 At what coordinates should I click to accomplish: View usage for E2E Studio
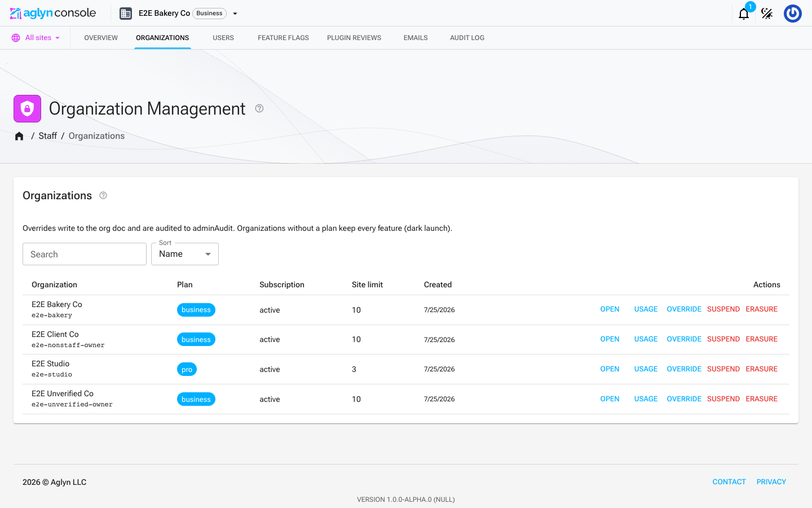click(646, 369)
